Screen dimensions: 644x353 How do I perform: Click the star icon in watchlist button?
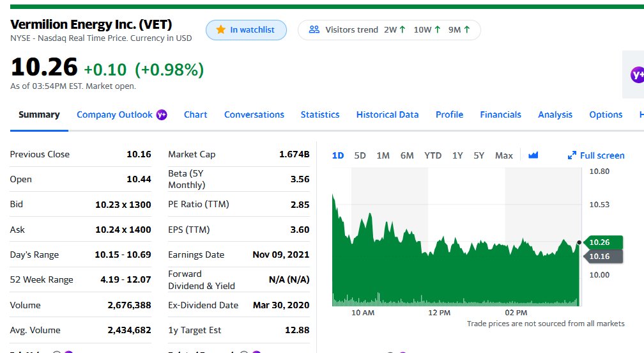pos(221,29)
